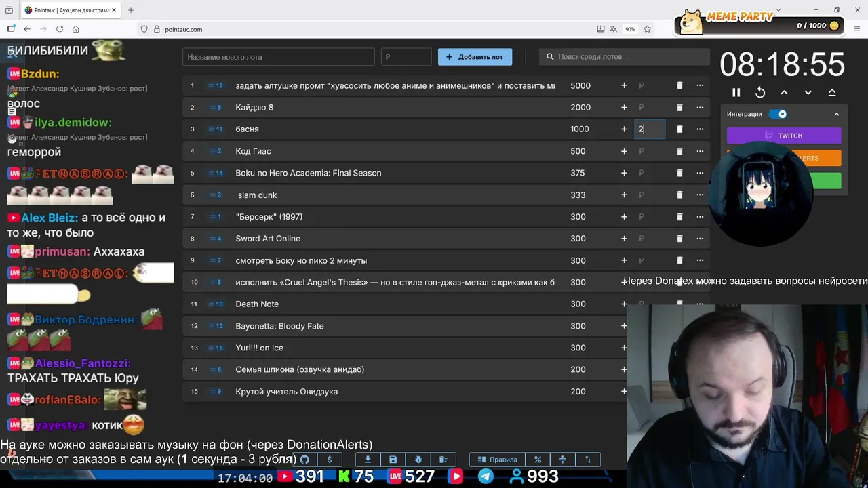Screen dimensions: 868x488
Task: Add amount to Boku no Hero Academia
Action: 624,173
